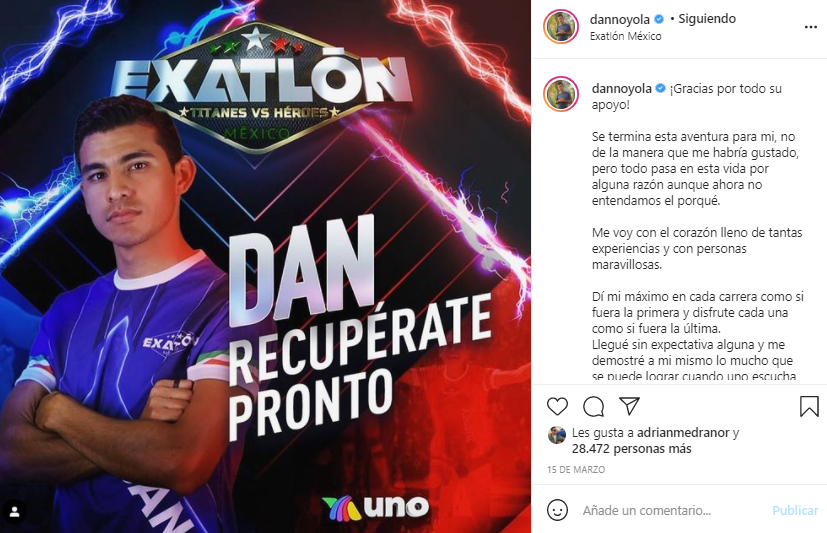Open more options three-dot menu
The image size is (827, 533).
tap(811, 27)
